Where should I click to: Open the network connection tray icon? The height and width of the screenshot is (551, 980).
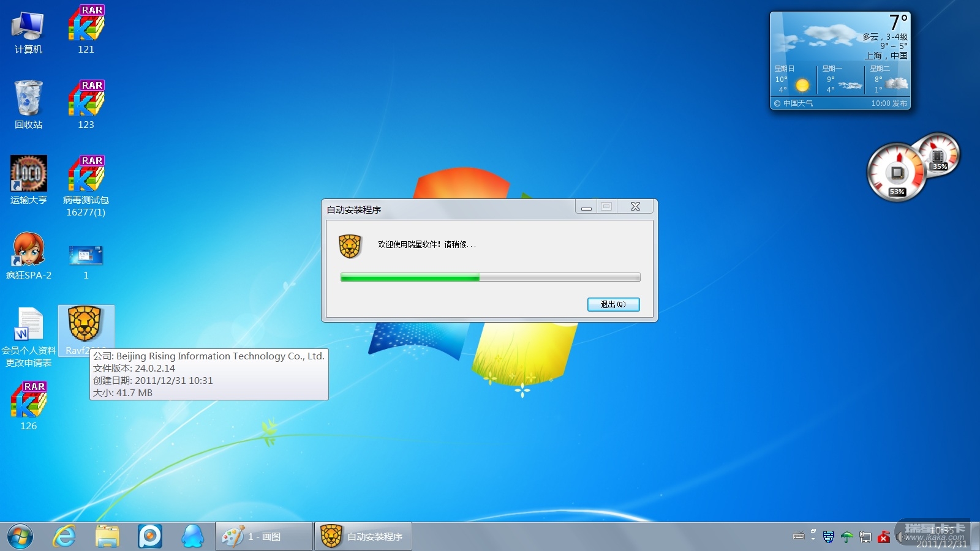(x=865, y=537)
